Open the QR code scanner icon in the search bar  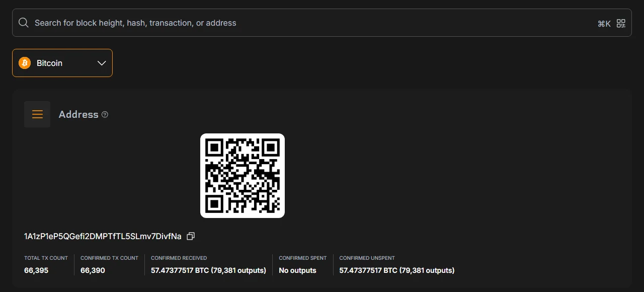pyautogui.click(x=621, y=23)
